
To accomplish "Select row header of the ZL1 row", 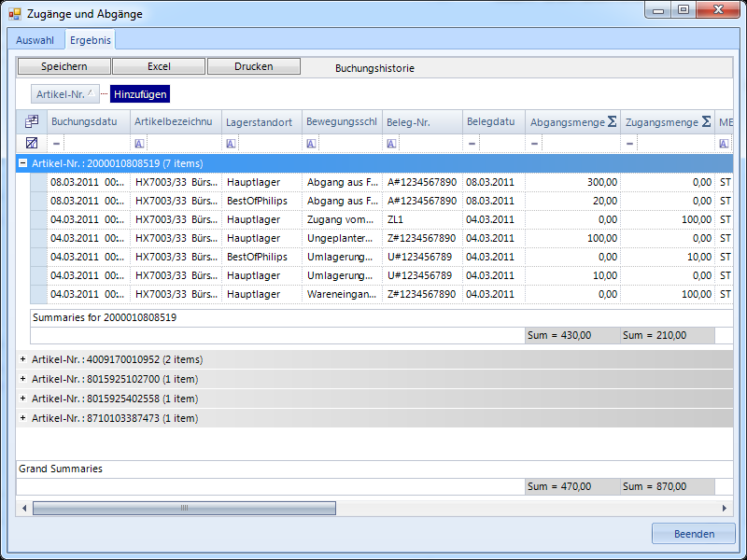I will [38, 219].
